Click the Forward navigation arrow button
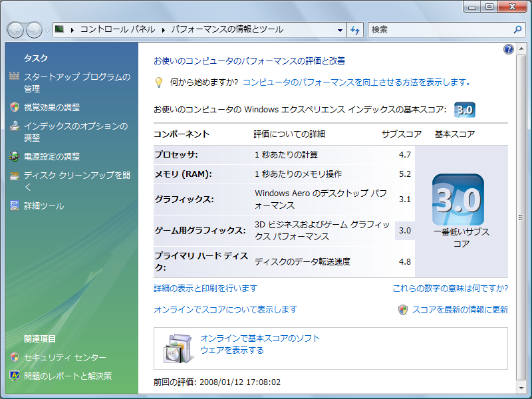Screen dimensions: 532x399 click(x=35, y=30)
